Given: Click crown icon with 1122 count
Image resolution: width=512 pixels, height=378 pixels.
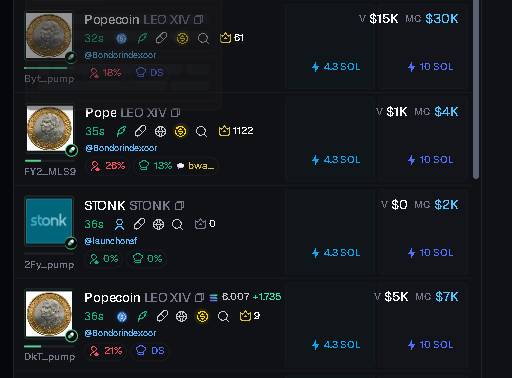Looking at the screenshot, I should coord(236,131).
